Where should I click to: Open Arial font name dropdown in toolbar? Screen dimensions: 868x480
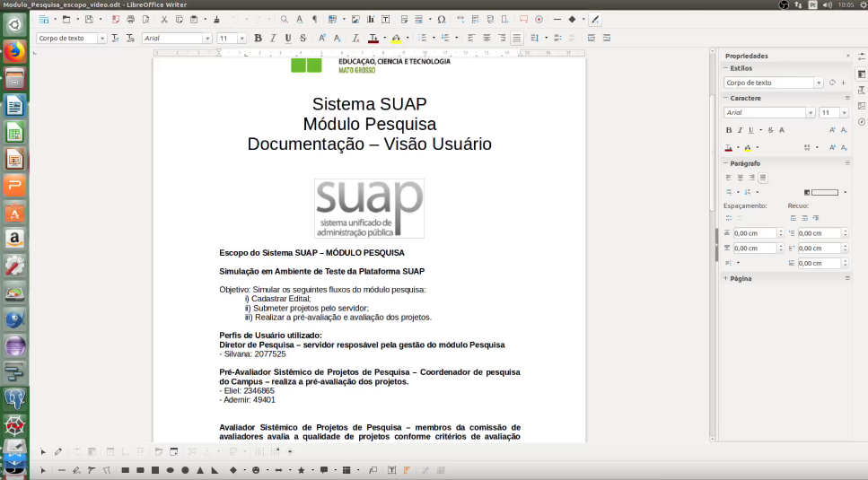point(207,39)
